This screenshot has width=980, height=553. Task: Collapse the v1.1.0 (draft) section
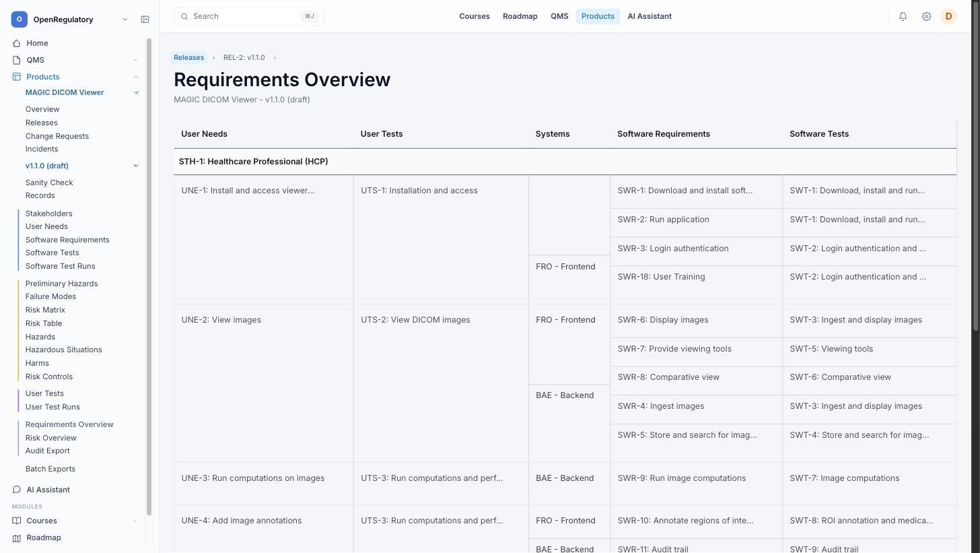coord(136,166)
